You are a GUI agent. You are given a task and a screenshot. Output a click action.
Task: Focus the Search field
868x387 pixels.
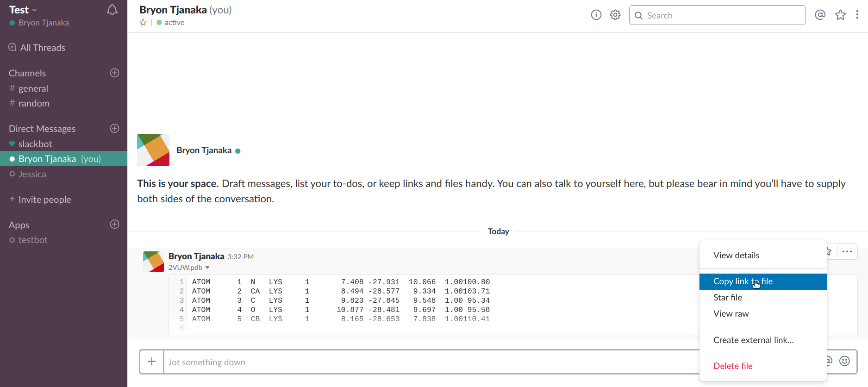coord(717,15)
